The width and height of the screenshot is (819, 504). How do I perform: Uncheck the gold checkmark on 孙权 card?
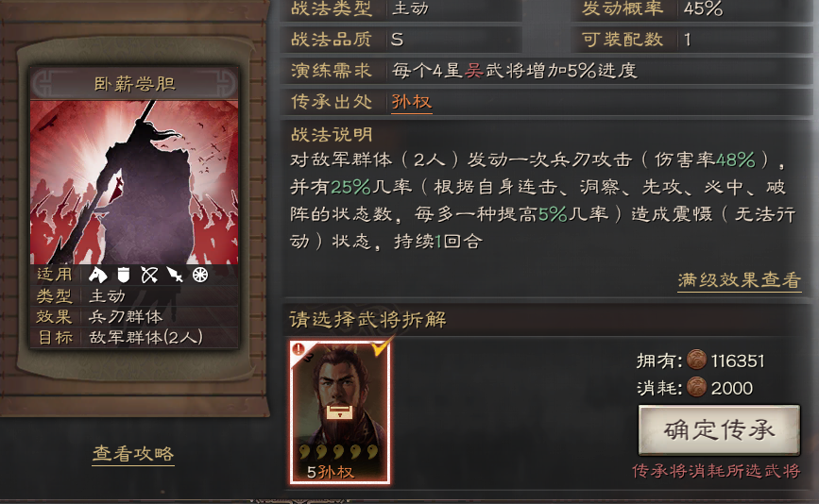pos(381,347)
